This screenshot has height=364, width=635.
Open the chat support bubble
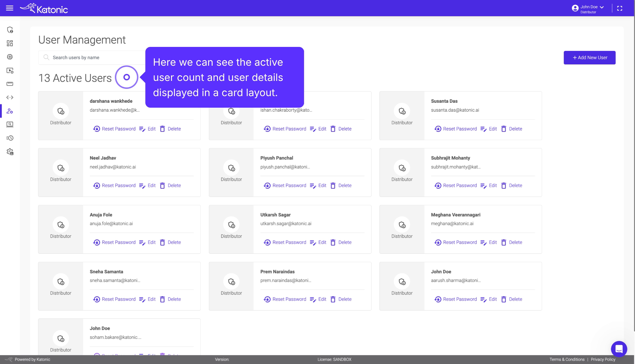tap(619, 349)
